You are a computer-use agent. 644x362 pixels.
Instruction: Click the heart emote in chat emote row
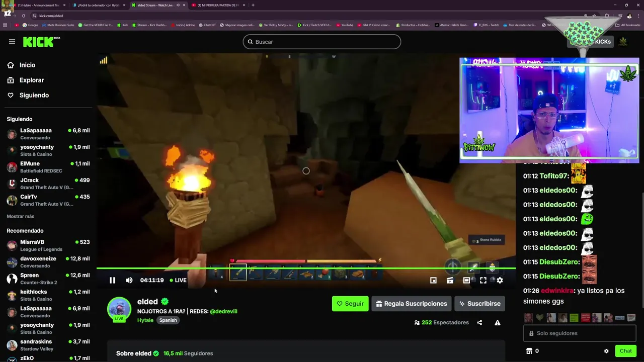(x=540, y=318)
